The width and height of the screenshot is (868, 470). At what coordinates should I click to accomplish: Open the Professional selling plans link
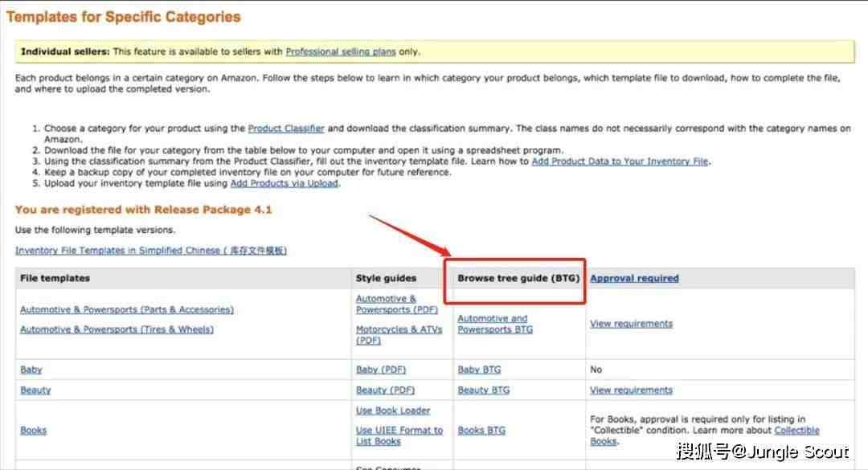[x=341, y=51]
